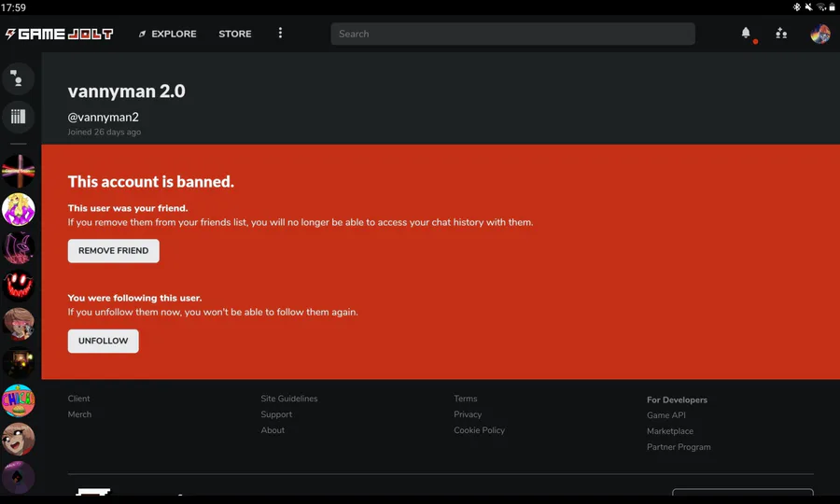The width and height of the screenshot is (840, 504).
Task: Click the Game Jolt logo
Action: (x=59, y=34)
